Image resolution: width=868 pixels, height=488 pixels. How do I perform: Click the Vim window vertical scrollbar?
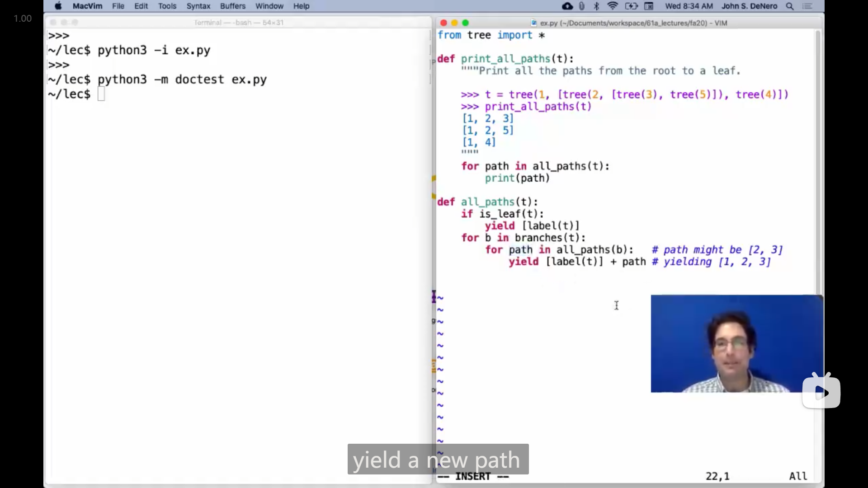pos(818,163)
